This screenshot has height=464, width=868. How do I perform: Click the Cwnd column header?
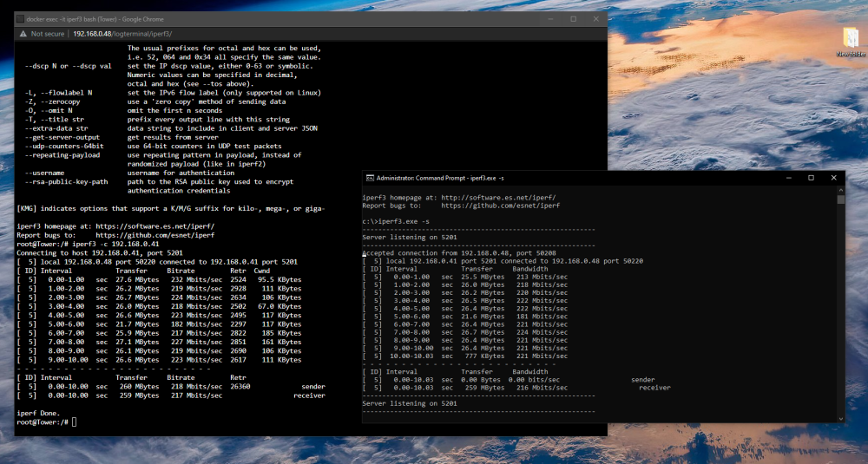click(262, 271)
